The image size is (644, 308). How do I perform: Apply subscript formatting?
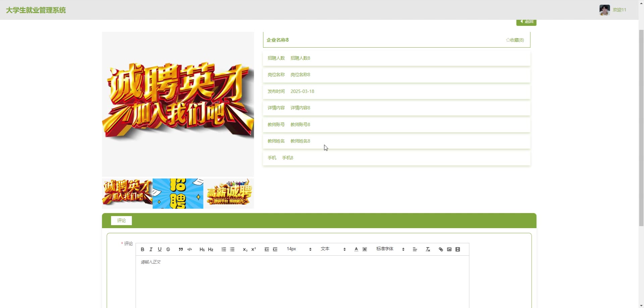coord(245,249)
